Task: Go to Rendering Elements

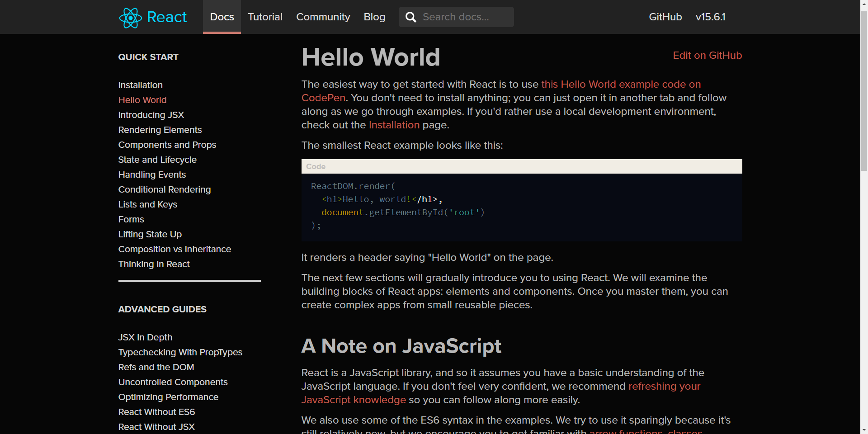Action: click(x=160, y=130)
